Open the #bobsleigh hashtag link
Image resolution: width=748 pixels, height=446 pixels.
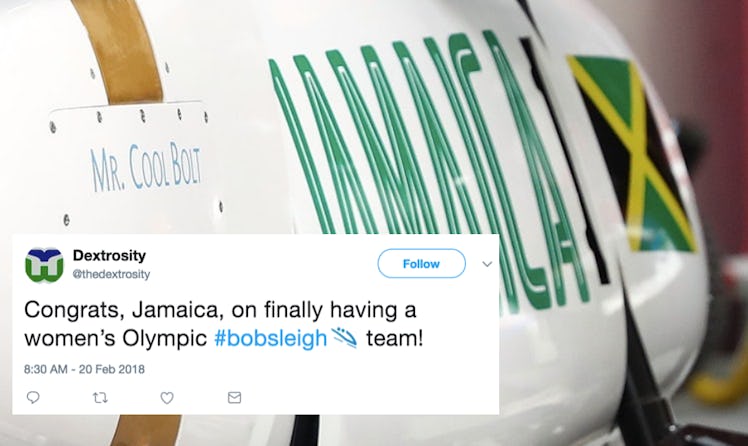click(270, 338)
